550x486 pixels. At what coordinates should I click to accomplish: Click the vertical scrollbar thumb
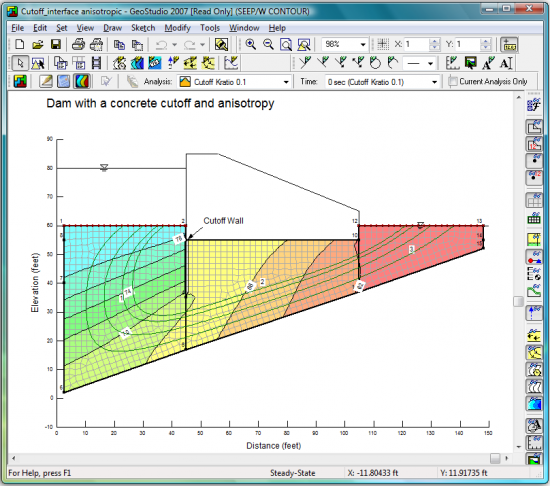[x=518, y=301]
